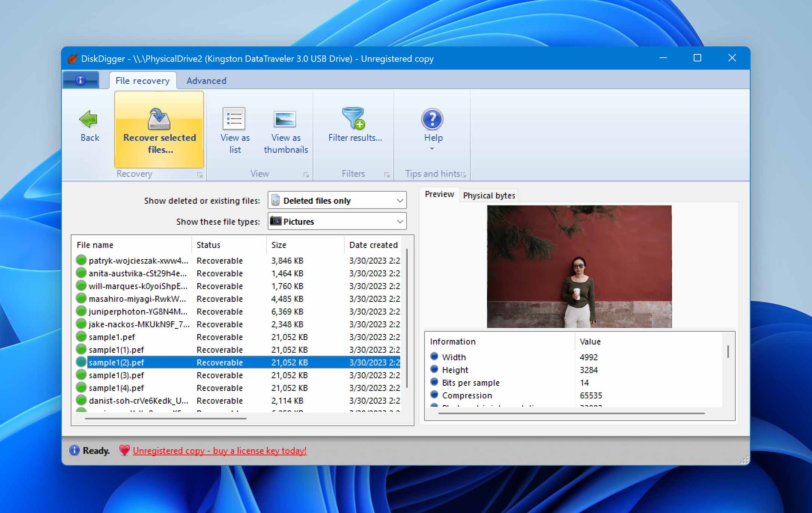The width and height of the screenshot is (812, 513).
Task: Click the preview photo of woman
Action: pos(579,266)
